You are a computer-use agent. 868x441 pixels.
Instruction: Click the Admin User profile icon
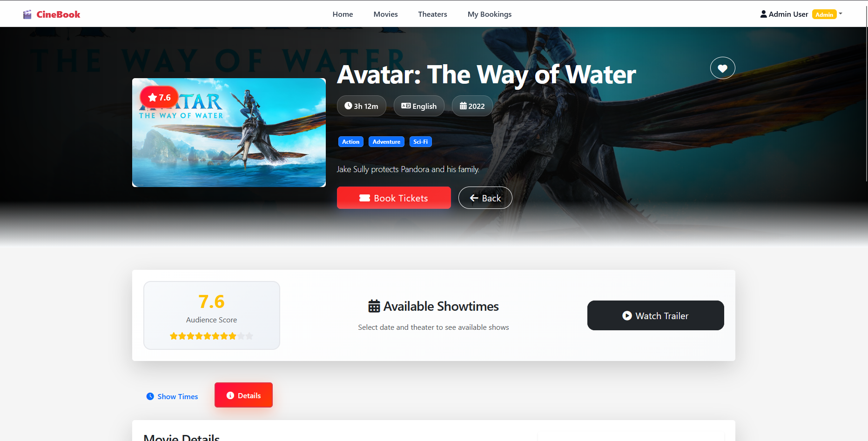[763, 14]
